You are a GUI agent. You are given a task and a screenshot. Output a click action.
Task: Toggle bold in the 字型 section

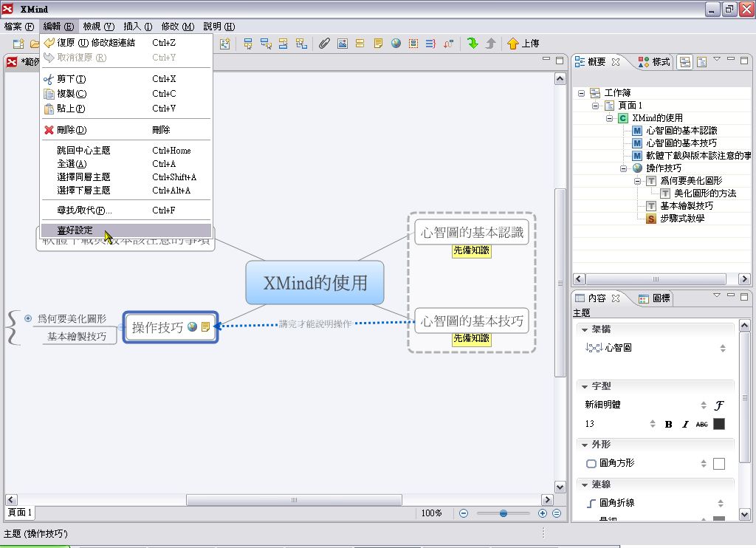668,425
